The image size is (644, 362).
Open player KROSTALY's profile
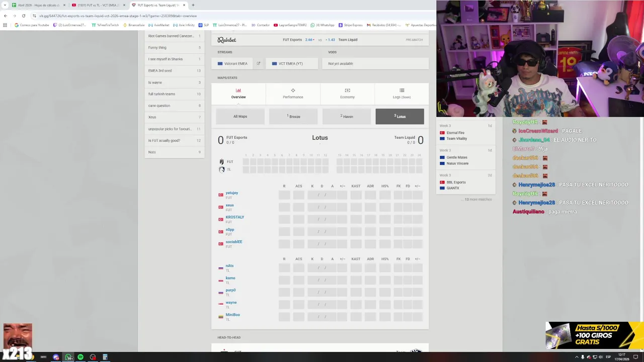tap(235, 217)
